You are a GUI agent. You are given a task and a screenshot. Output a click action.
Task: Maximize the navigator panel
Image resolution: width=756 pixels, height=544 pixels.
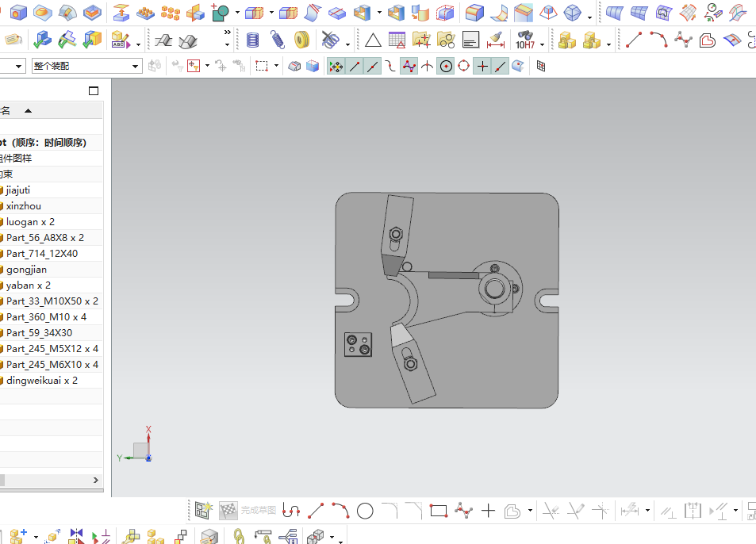pos(94,90)
